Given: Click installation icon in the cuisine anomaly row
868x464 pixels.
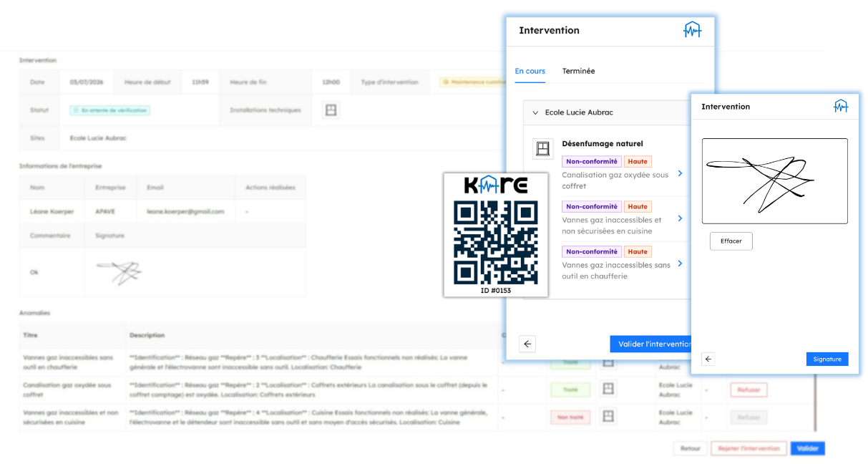Looking at the screenshot, I should click(608, 416).
